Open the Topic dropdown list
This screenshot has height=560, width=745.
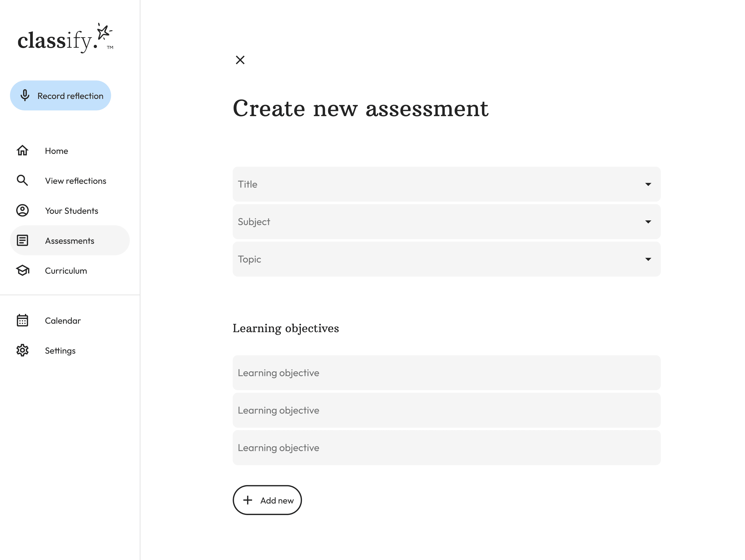pyautogui.click(x=447, y=259)
